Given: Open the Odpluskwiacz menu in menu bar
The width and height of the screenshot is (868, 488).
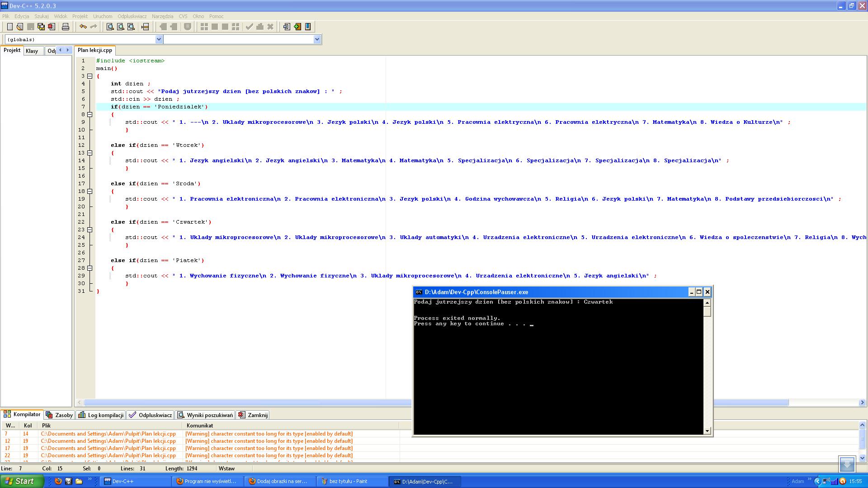Looking at the screenshot, I should pos(132,16).
